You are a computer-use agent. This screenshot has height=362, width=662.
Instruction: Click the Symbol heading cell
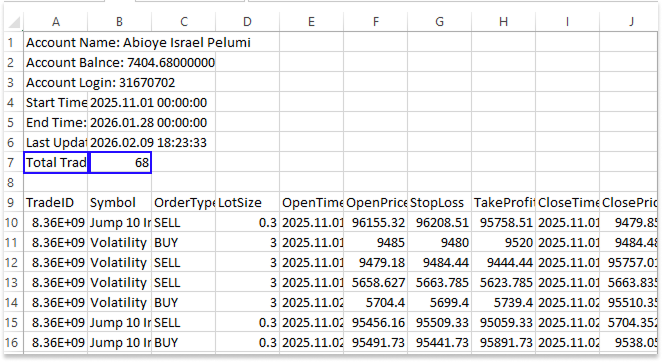(x=119, y=203)
